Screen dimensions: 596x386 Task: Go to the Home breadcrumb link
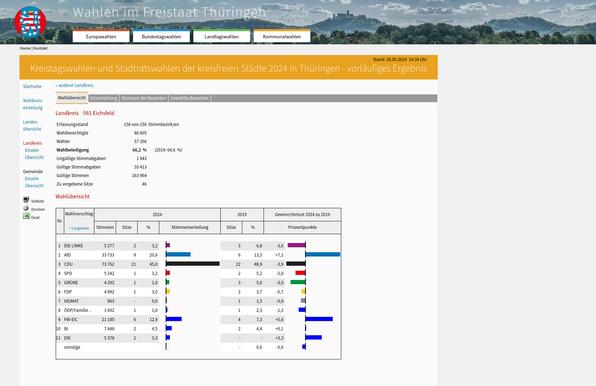[x=25, y=48]
